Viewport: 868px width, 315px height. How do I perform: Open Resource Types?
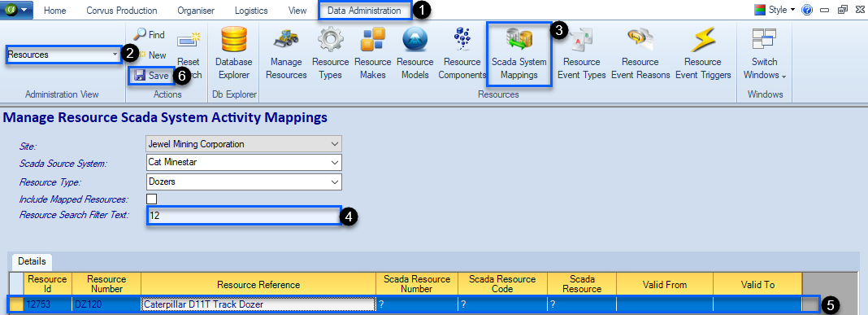coord(331,54)
